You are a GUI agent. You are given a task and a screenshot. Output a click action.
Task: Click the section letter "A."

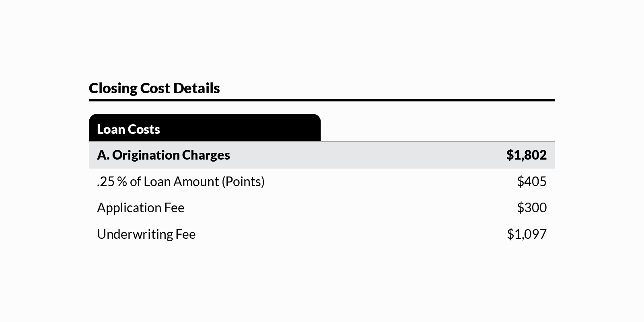(x=103, y=155)
